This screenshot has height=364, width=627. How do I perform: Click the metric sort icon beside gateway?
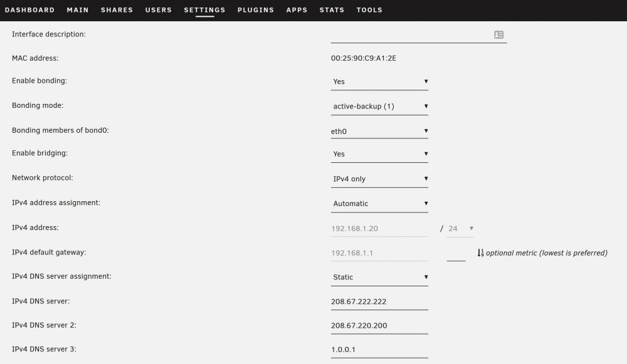click(x=480, y=253)
